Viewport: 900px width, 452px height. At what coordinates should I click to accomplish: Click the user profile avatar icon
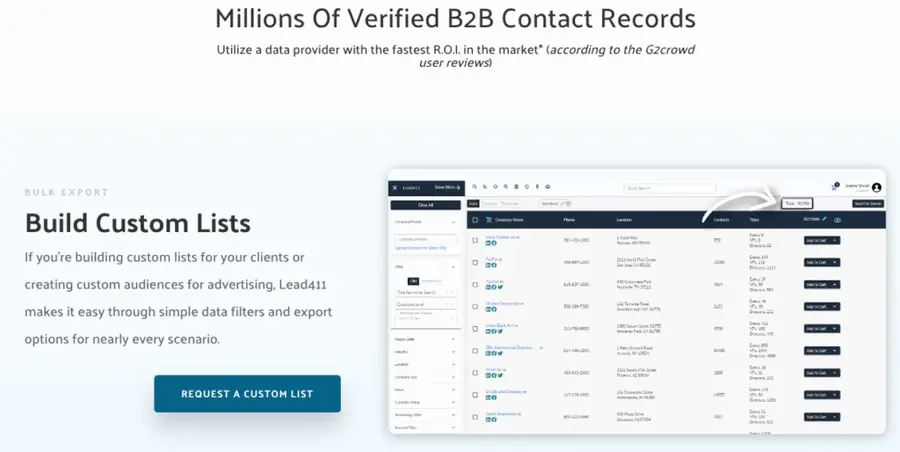(x=876, y=188)
